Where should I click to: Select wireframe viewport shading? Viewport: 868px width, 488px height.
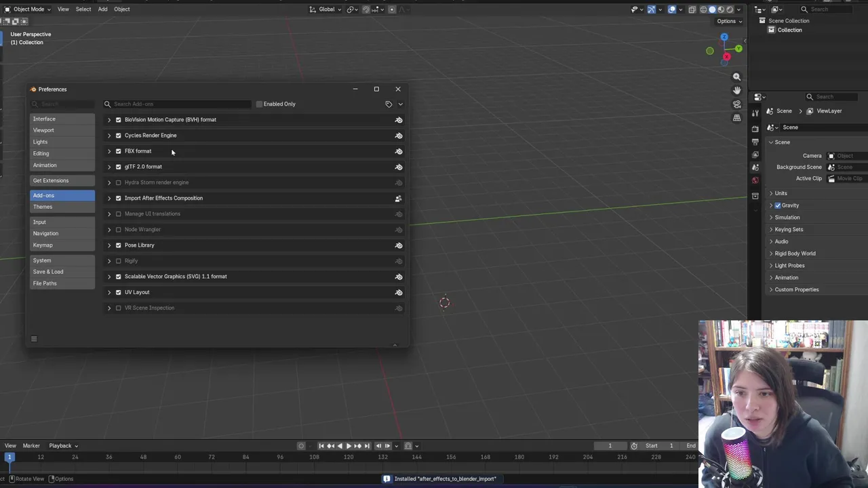pyautogui.click(x=703, y=9)
